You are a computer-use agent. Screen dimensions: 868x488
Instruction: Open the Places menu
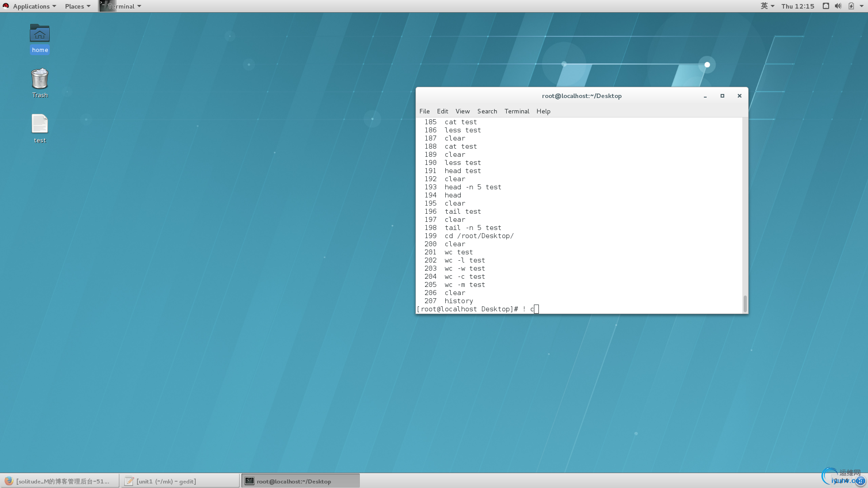[x=78, y=6]
